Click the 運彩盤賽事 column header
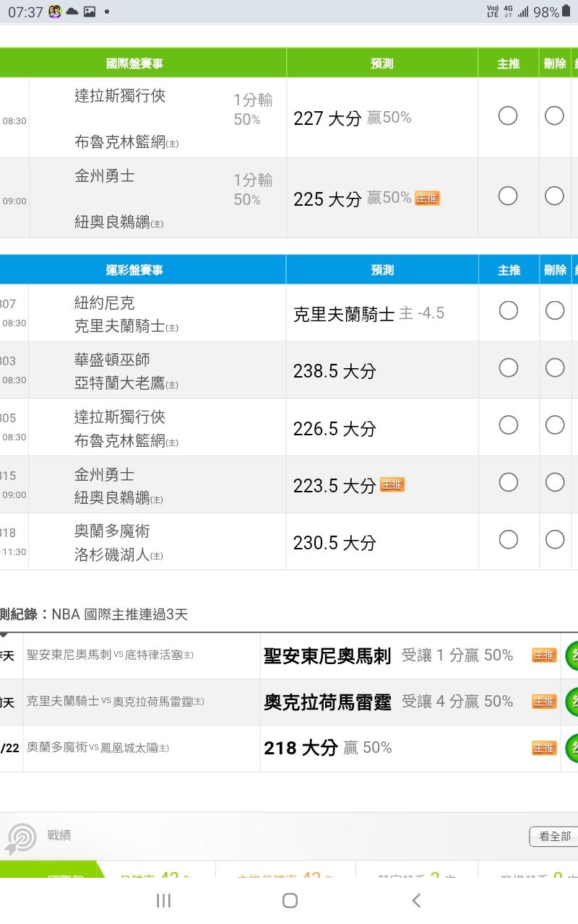 (x=135, y=270)
